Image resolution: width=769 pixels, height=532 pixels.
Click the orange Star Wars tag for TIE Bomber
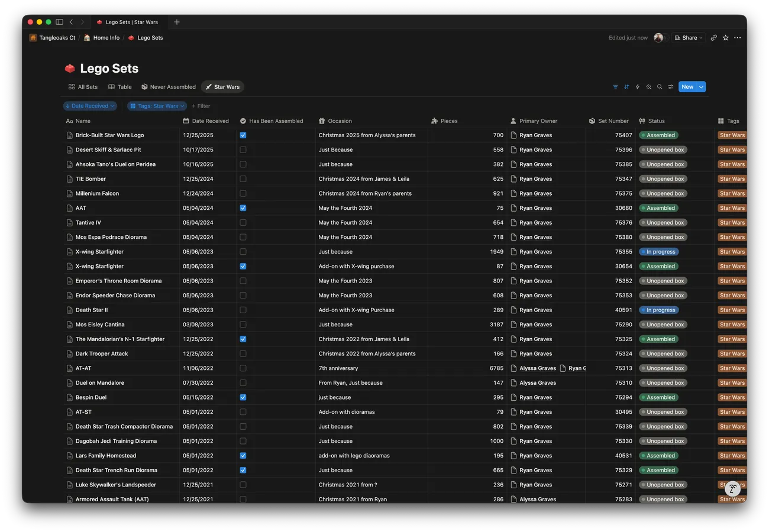732,179
